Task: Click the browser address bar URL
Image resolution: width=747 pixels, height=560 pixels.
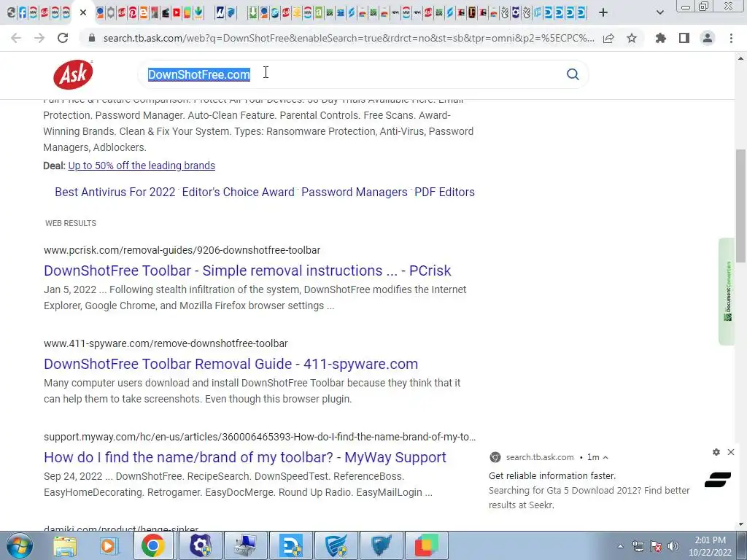Action: click(x=348, y=38)
